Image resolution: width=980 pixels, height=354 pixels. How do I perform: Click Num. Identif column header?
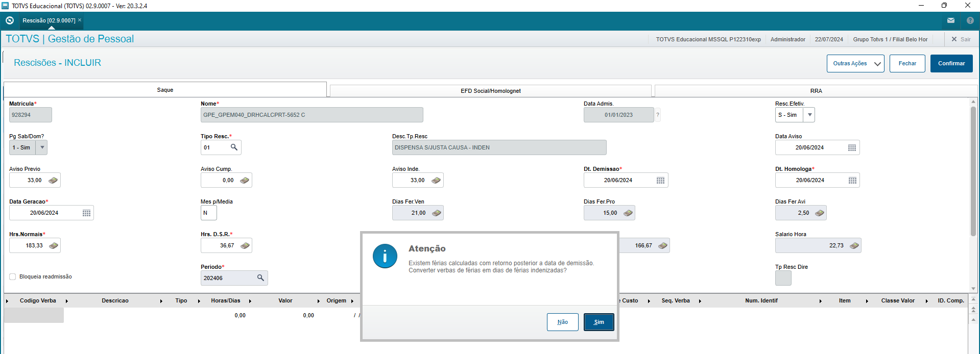click(x=761, y=301)
